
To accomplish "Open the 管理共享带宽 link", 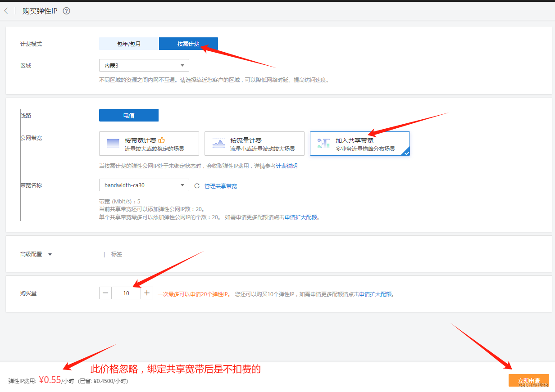I will 222,185.
